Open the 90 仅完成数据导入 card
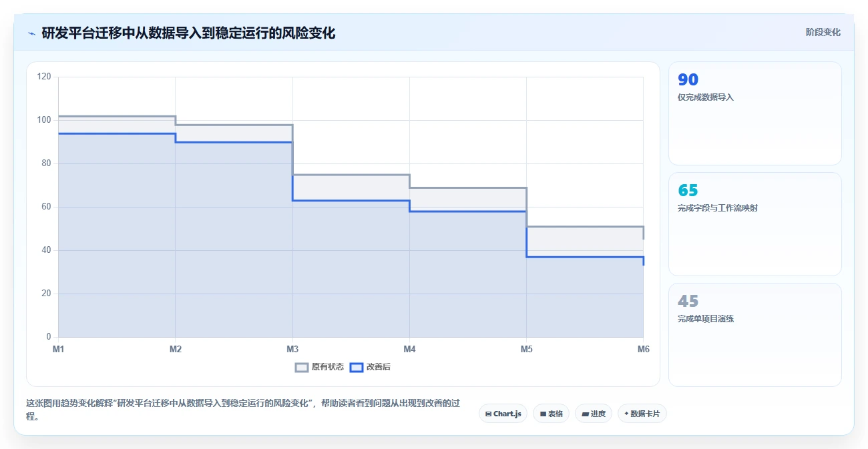868x449 pixels. (755, 113)
